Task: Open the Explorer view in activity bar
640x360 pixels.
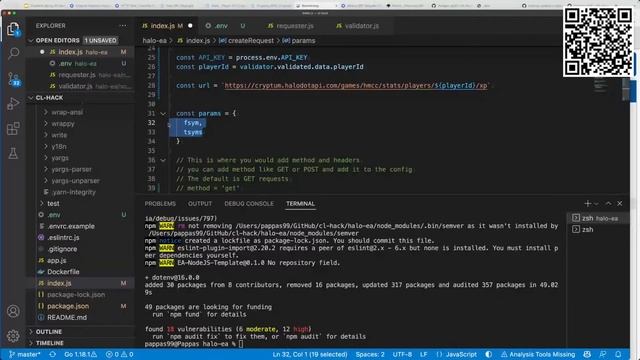Action: [13, 29]
